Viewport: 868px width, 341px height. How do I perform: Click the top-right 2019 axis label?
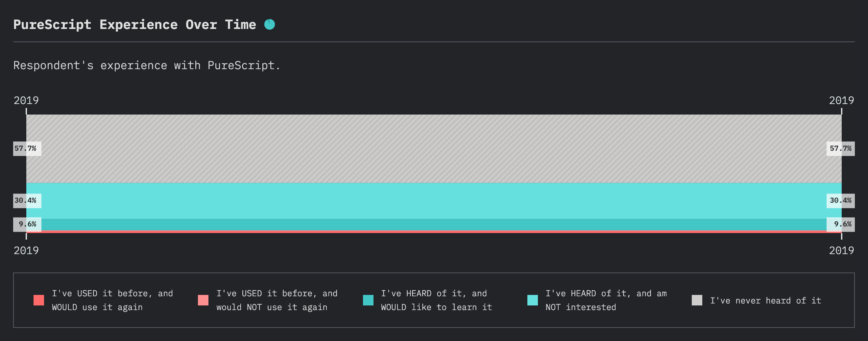pos(841,100)
